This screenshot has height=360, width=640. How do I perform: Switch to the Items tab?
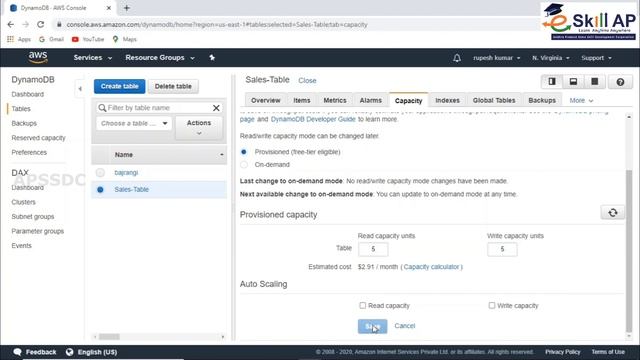pyautogui.click(x=302, y=100)
